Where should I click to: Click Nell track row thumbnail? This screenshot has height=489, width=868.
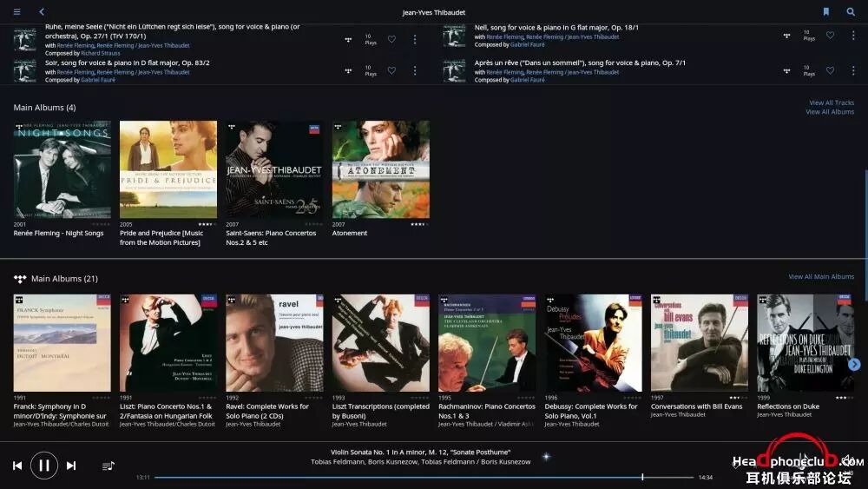click(454, 36)
